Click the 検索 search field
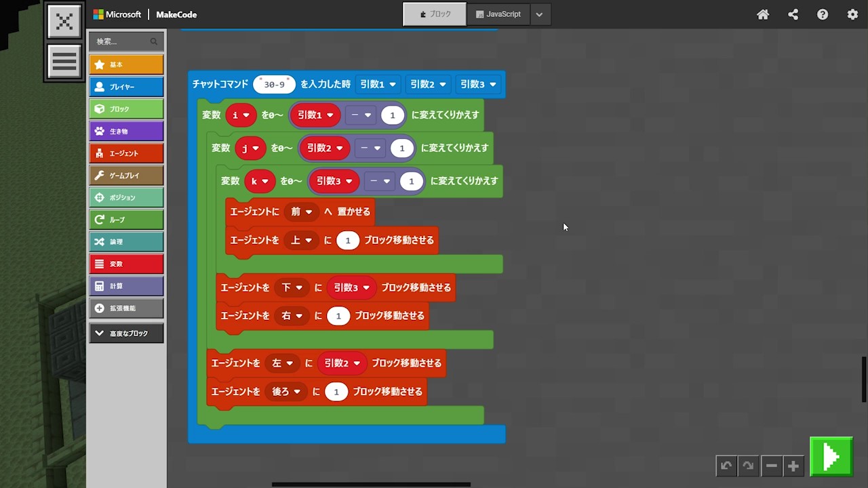This screenshot has width=868, height=488. pyautogui.click(x=122, y=41)
